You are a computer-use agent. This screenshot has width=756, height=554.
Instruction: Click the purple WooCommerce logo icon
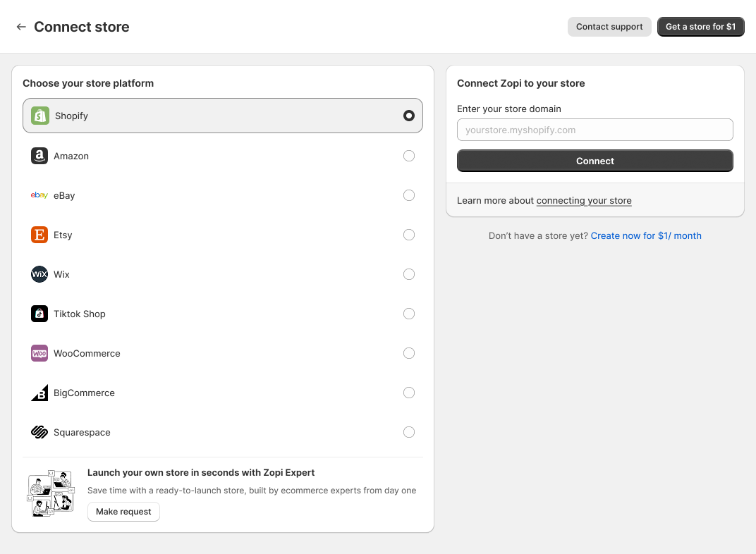pyautogui.click(x=39, y=353)
